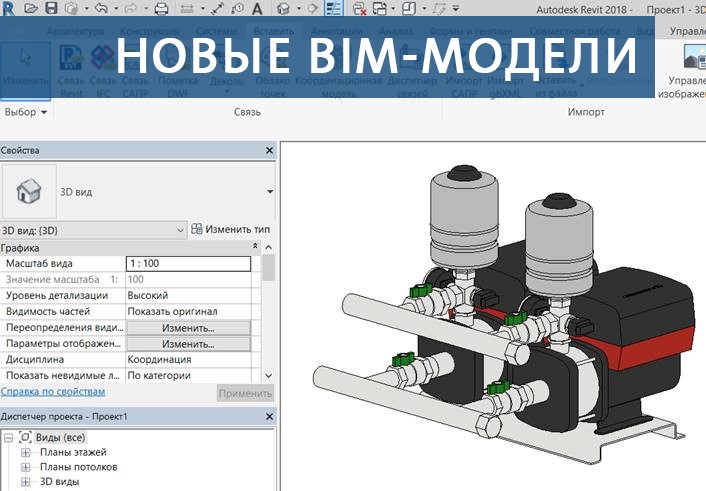Click the Дисциплина value Координация
The image size is (706, 491).
pos(188,359)
